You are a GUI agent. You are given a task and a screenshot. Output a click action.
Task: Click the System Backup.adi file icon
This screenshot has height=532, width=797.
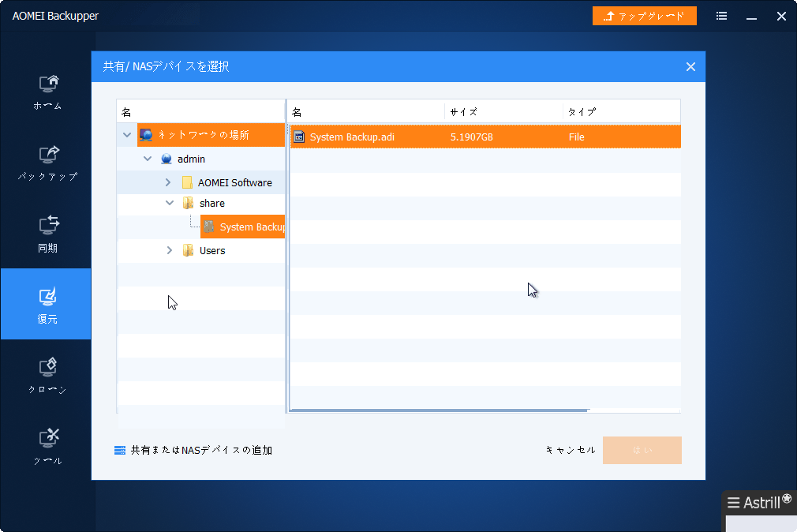[x=299, y=137]
